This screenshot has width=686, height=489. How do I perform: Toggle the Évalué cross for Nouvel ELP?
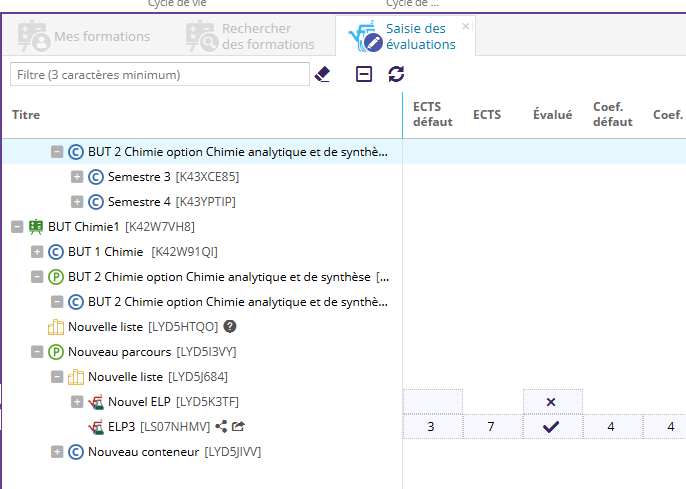(x=551, y=402)
